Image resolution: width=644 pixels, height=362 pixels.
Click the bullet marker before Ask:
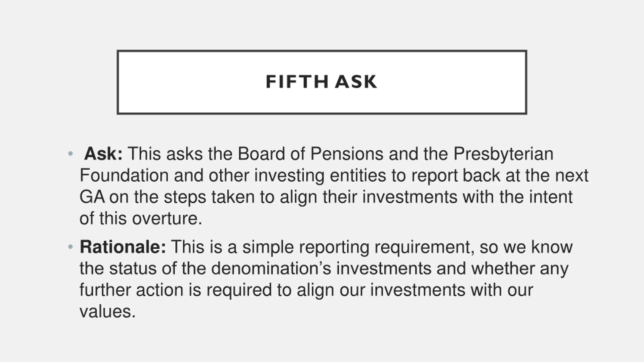click(70, 154)
